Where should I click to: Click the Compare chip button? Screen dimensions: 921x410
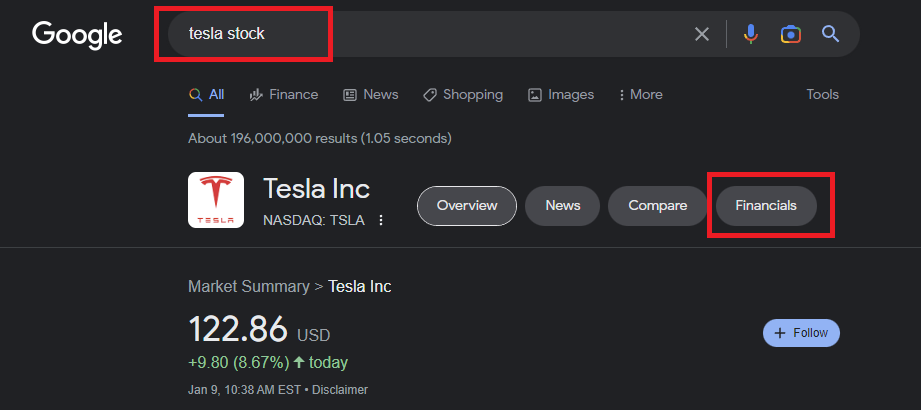point(657,206)
